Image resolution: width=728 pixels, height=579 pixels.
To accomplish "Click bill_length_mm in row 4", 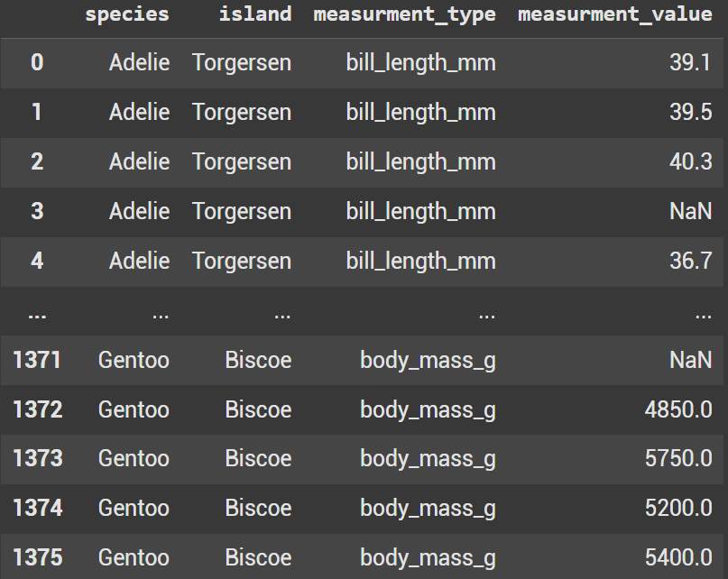I will click(x=420, y=261).
